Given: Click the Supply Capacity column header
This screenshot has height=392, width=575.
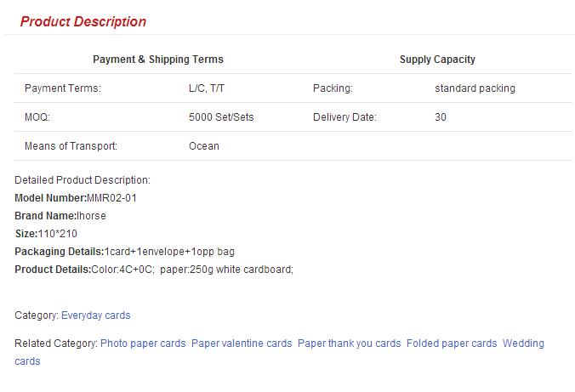Looking at the screenshot, I should tap(437, 60).
